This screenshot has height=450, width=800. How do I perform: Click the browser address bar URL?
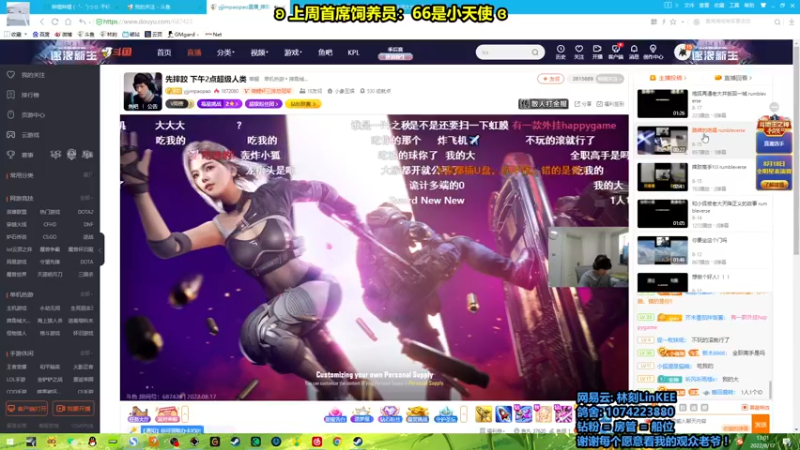pyautogui.click(x=148, y=22)
